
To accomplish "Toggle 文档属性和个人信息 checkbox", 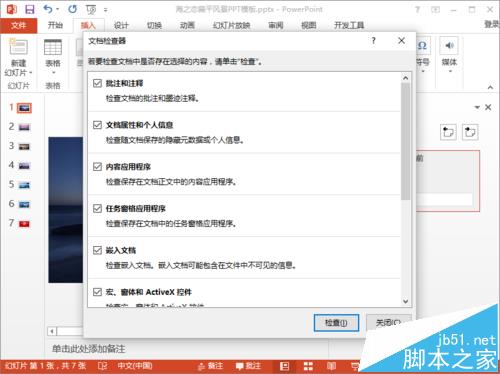I will point(97,125).
